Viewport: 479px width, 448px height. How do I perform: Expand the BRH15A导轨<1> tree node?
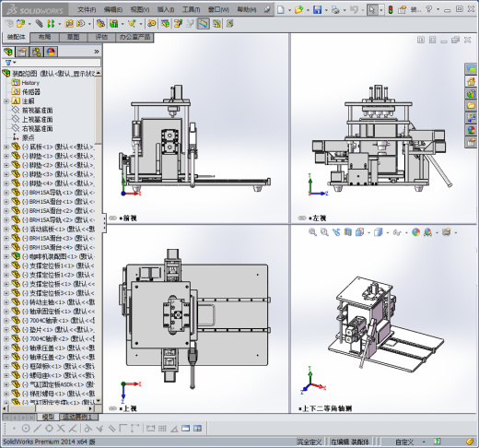6,193
